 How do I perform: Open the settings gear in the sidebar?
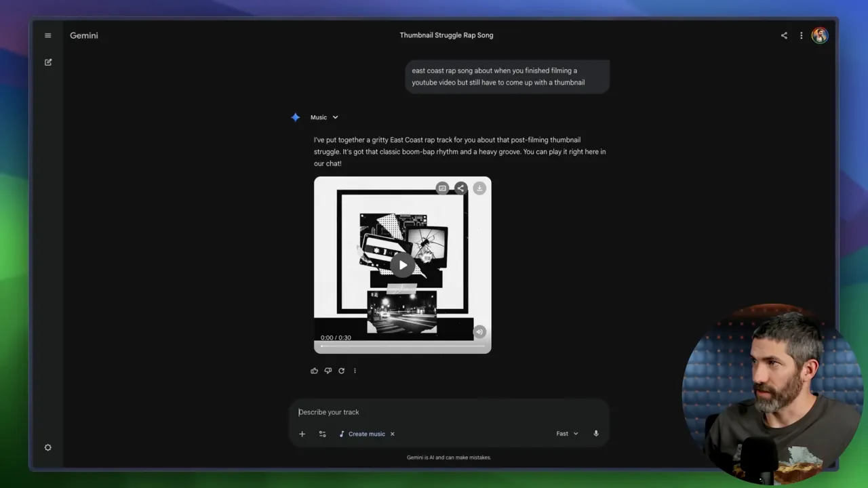click(x=48, y=447)
